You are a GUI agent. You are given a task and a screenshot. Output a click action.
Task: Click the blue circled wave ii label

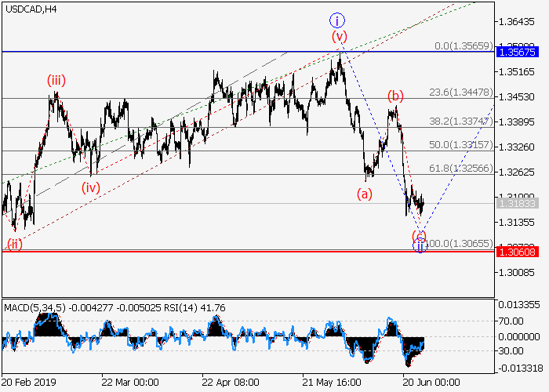point(420,246)
